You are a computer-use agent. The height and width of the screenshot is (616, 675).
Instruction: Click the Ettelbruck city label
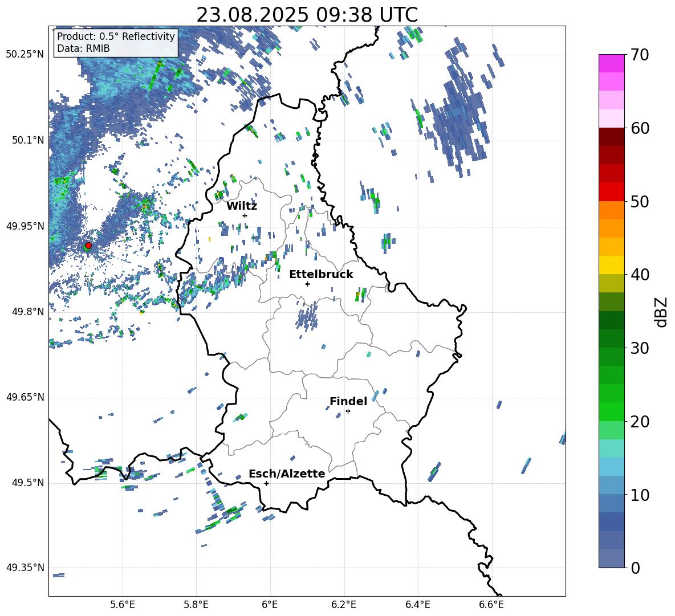pos(321,275)
